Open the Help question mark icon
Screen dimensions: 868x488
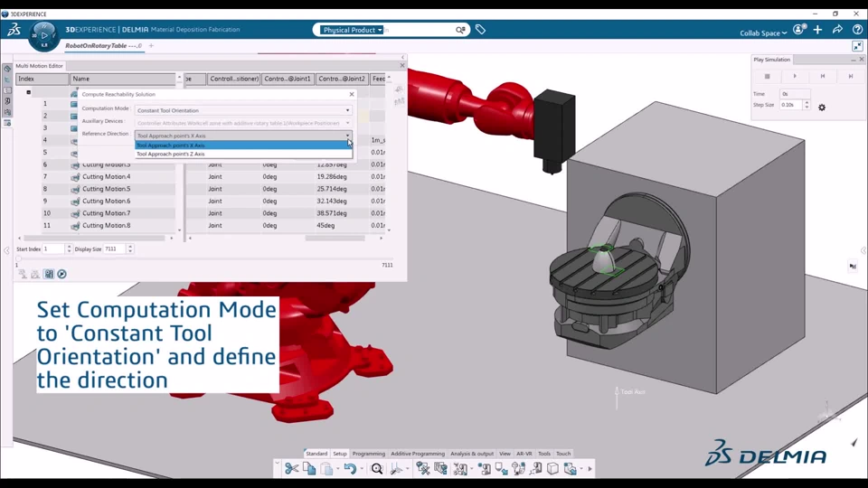tap(857, 30)
